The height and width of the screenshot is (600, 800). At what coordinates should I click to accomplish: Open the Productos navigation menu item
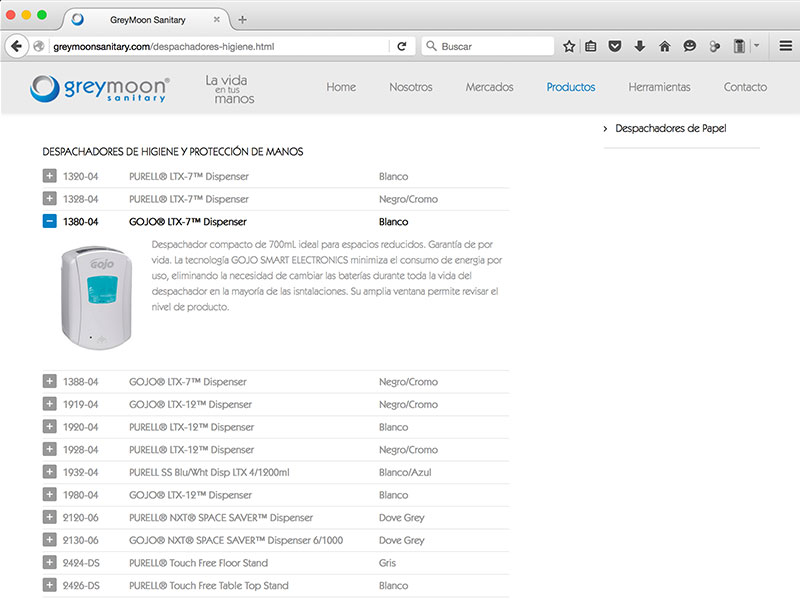coord(570,87)
